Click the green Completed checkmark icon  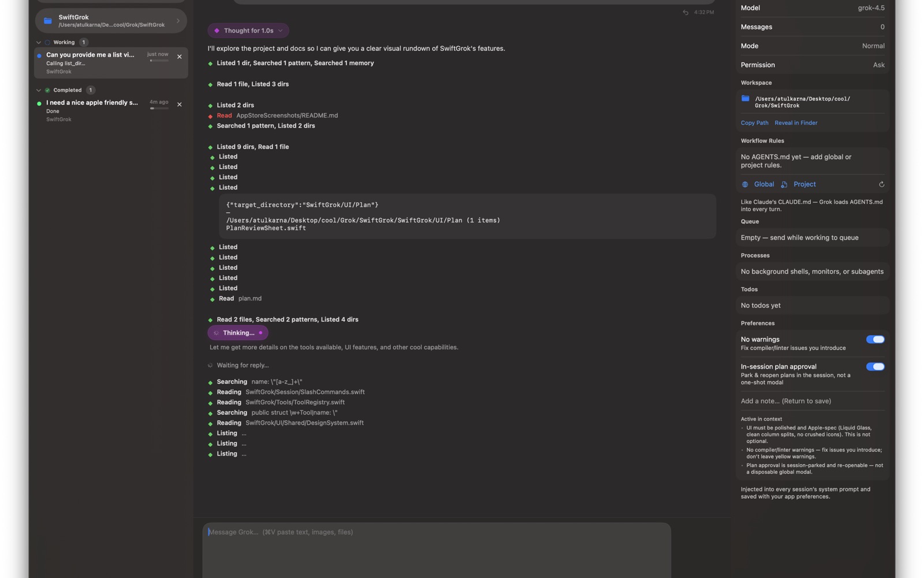[47, 90]
